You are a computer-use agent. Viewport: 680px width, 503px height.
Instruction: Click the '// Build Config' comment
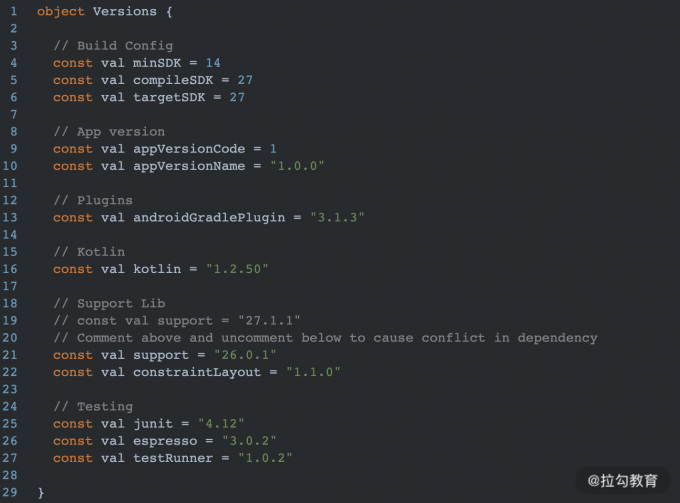pyautogui.click(x=113, y=45)
